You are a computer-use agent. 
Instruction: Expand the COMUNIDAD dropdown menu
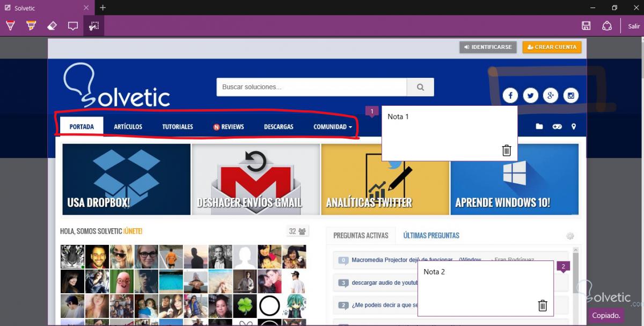pos(333,127)
